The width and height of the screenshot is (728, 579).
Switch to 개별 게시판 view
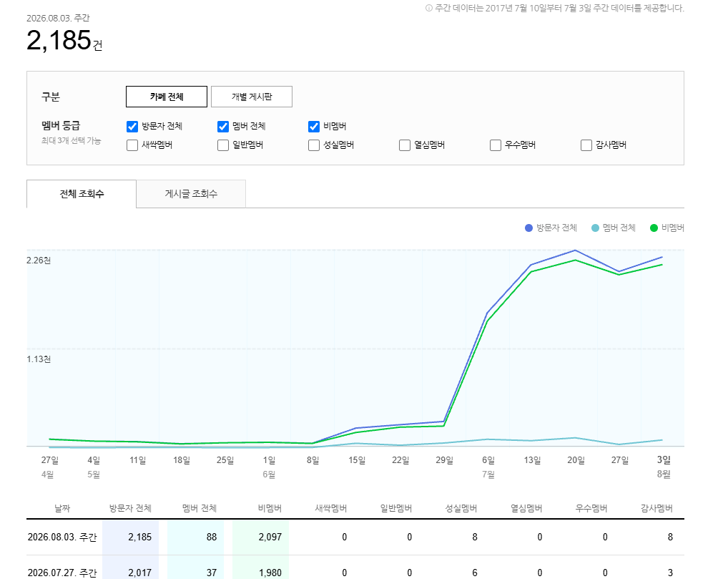252,97
